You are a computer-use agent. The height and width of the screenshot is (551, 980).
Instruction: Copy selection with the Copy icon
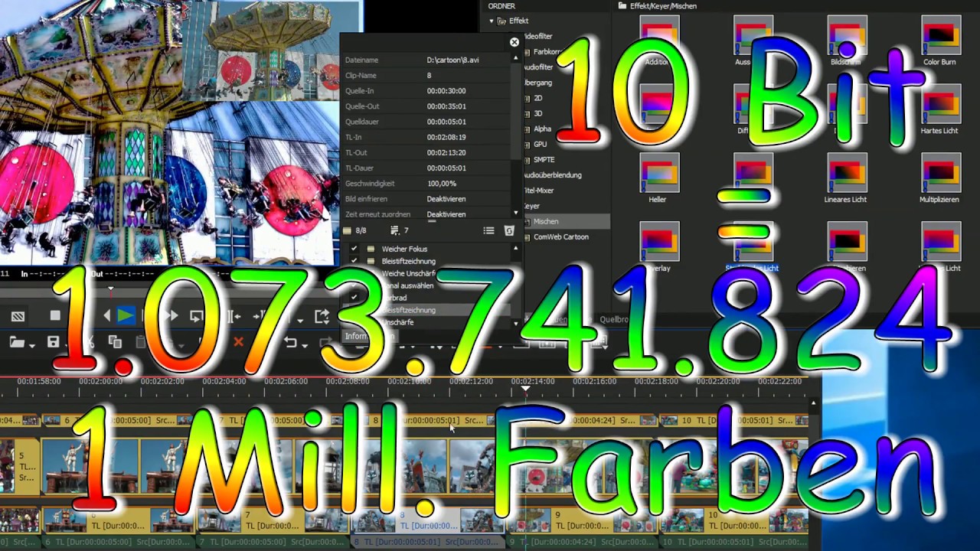click(x=115, y=342)
